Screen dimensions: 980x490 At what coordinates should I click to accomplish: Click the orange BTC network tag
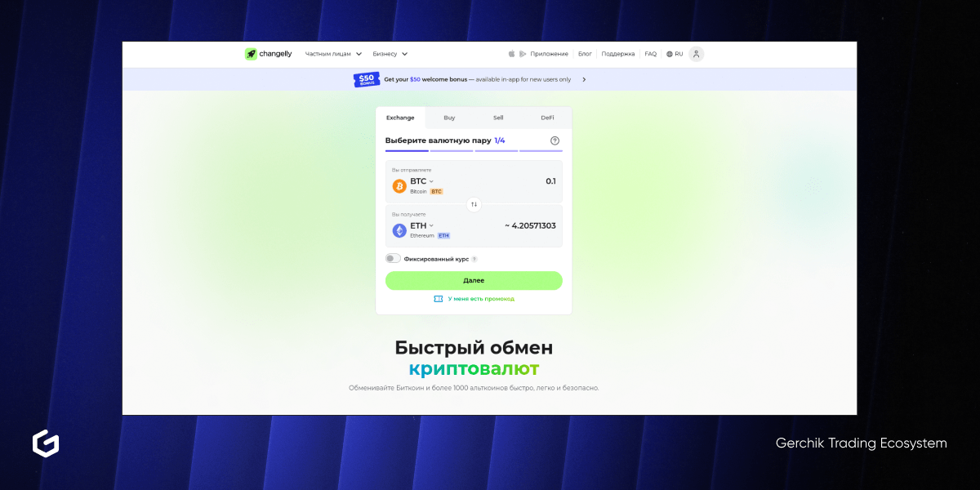click(x=436, y=191)
